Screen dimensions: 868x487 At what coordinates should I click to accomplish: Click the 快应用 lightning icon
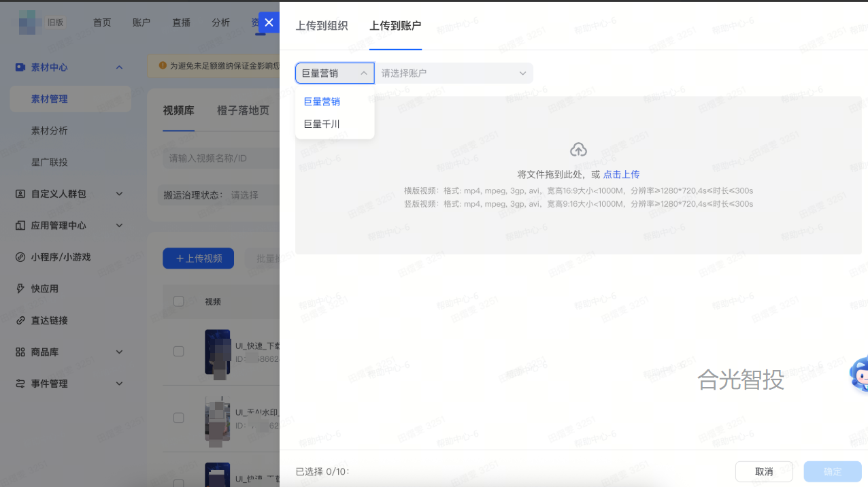pyautogui.click(x=20, y=288)
